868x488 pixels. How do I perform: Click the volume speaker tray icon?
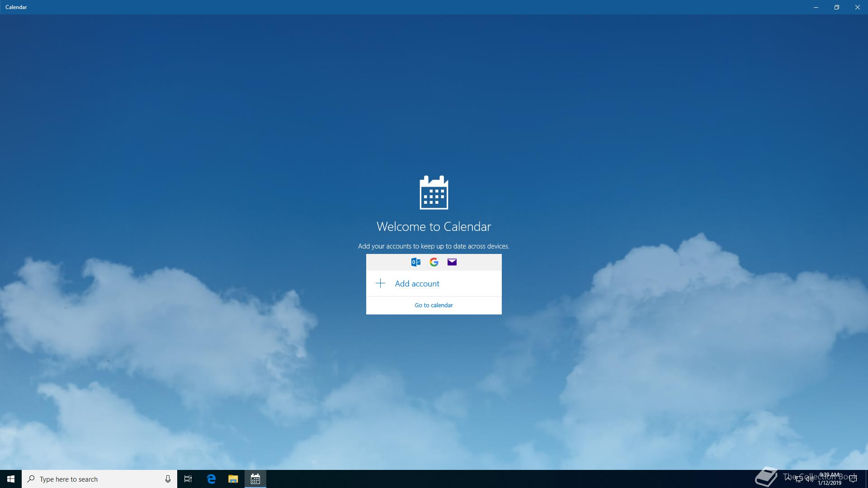click(x=810, y=479)
